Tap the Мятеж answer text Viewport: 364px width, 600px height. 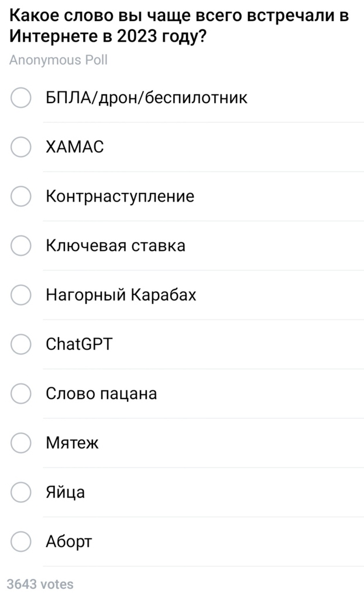tap(72, 443)
